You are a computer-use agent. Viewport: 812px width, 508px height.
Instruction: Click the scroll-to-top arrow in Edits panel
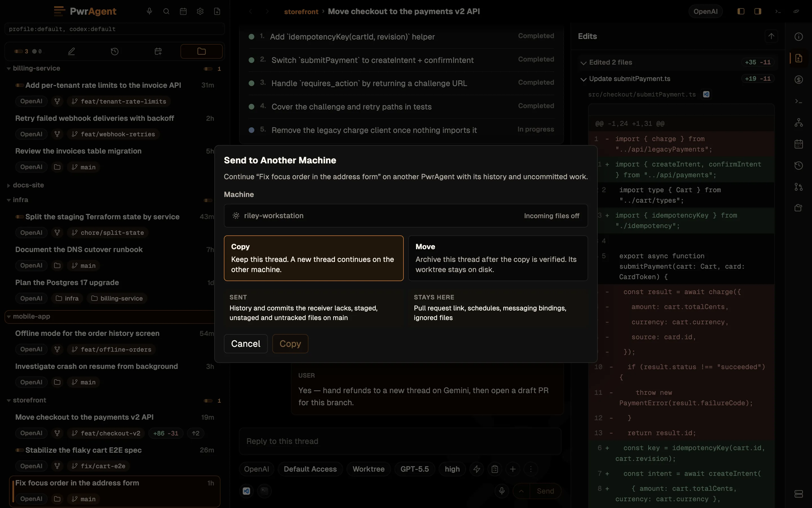(771, 36)
